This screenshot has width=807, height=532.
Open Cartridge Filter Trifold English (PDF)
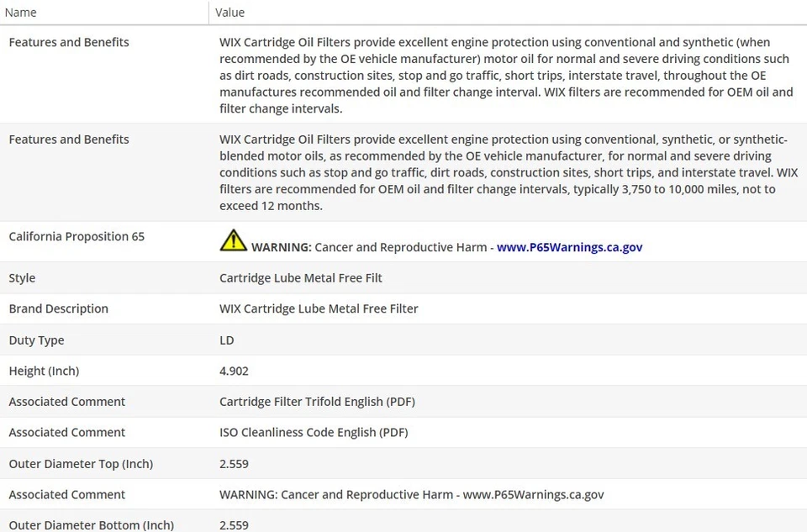point(317,402)
